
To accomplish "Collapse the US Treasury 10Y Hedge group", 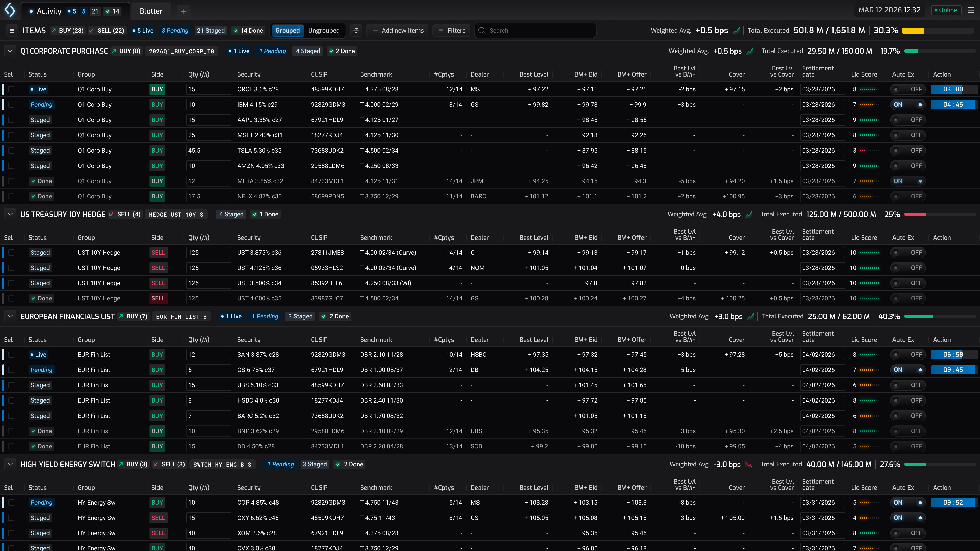I will click(10, 215).
